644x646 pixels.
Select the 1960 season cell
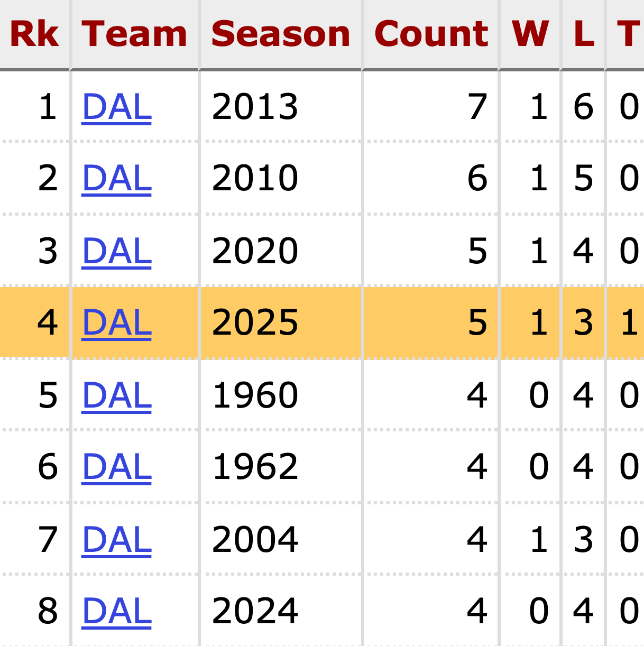pos(255,395)
